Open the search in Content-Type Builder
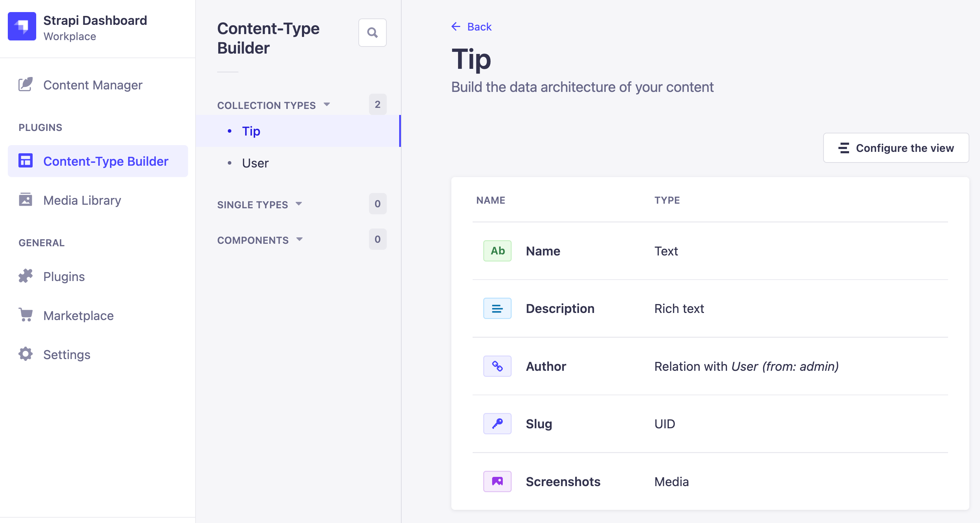980x523 pixels. (x=372, y=33)
